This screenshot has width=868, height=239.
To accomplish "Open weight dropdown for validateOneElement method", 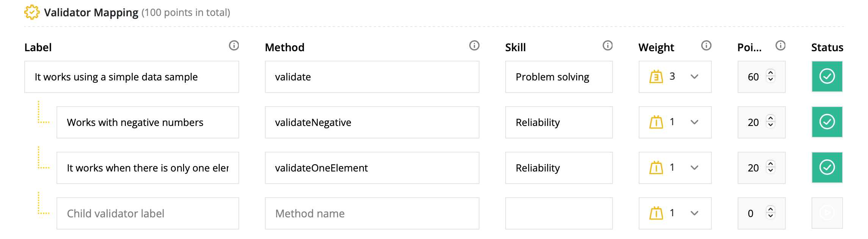I will (x=694, y=168).
